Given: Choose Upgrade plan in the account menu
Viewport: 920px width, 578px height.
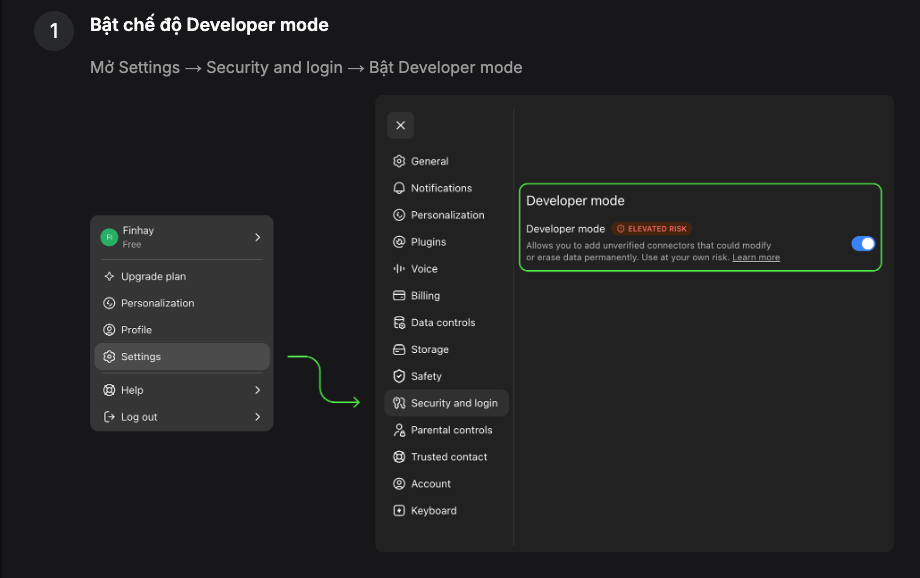Looking at the screenshot, I should pos(182,276).
